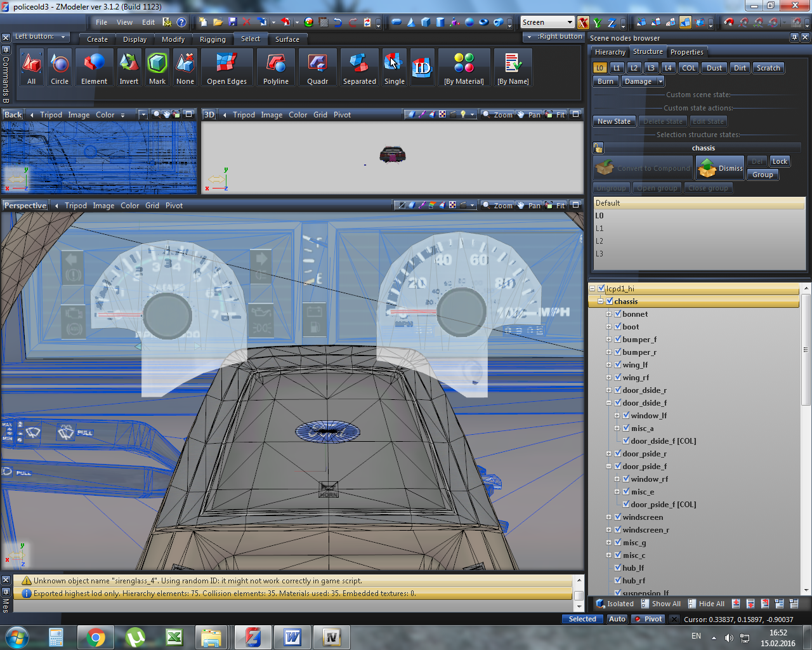Switch to the Modify tab
Viewport: 812px width, 650px height.
[173, 39]
